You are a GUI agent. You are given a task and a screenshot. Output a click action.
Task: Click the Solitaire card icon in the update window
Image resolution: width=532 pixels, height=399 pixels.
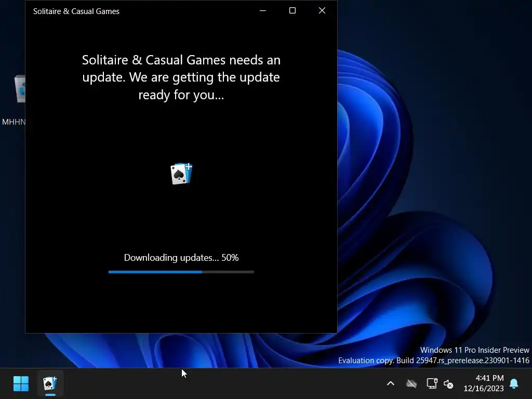(x=181, y=174)
